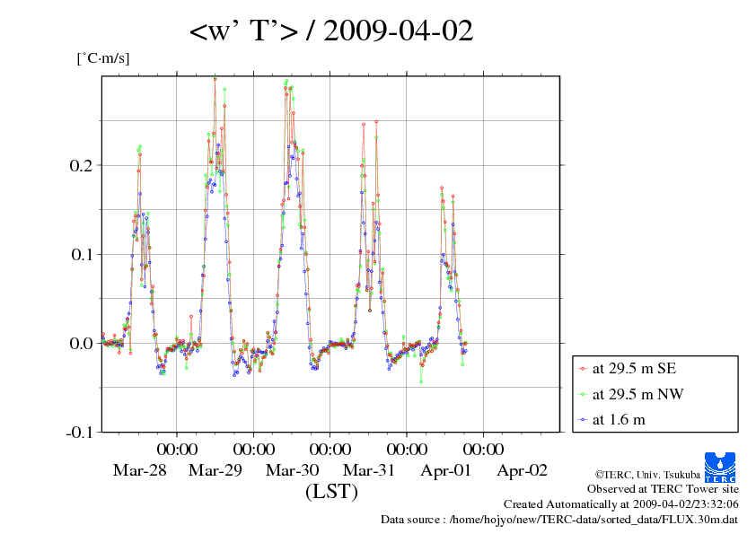Click the Apr-02 date label
This screenshot has height=534, width=756.
523,470
